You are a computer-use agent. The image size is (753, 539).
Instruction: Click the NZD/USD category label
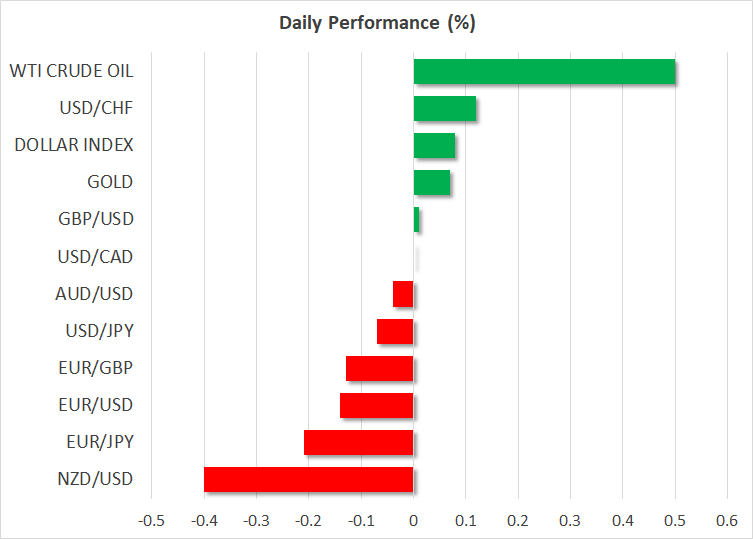pos(96,479)
